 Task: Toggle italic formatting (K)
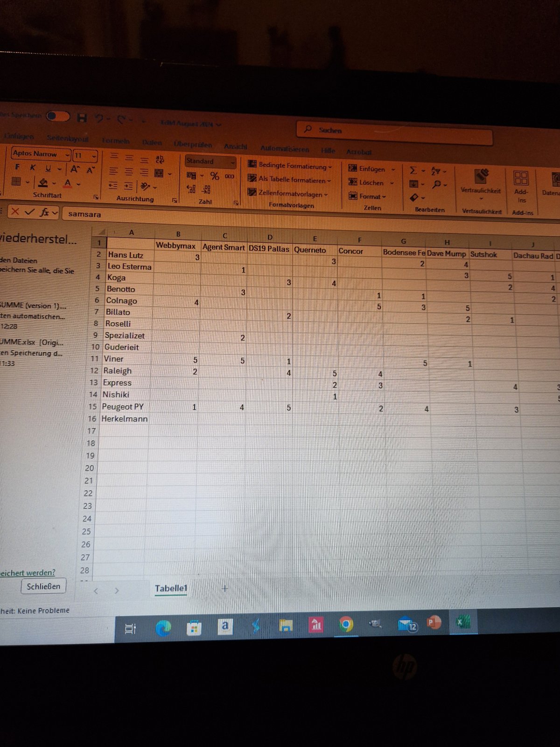pyautogui.click(x=33, y=167)
